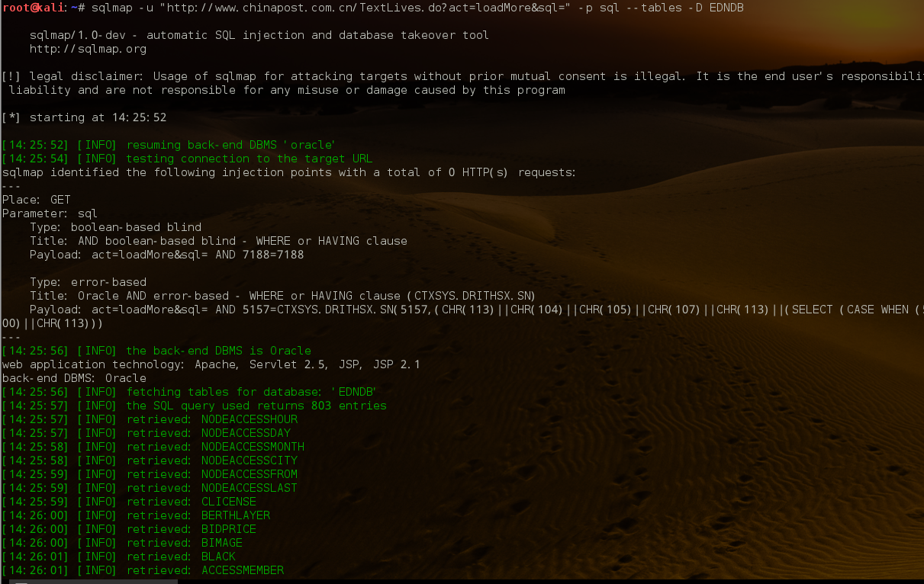Image resolution: width=924 pixels, height=584 pixels.
Task: Click the 'http://sqlmap.org' address
Action: pyautogui.click(x=88, y=49)
